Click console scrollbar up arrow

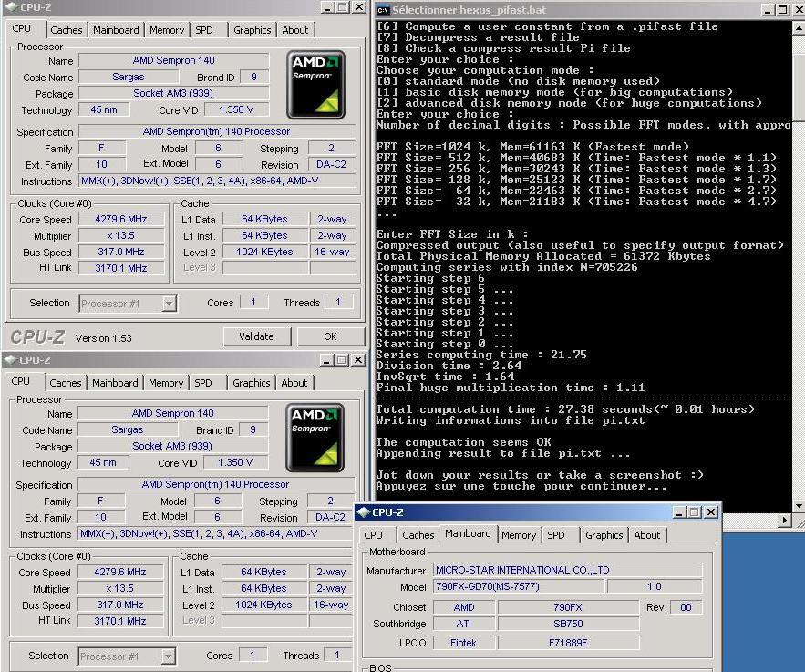(799, 27)
